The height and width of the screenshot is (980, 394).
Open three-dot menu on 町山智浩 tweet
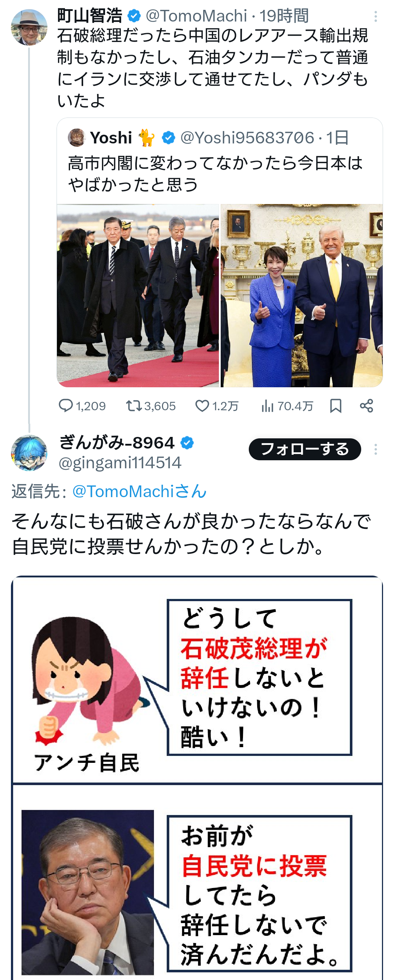pyautogui.click(x=375, y=16)
